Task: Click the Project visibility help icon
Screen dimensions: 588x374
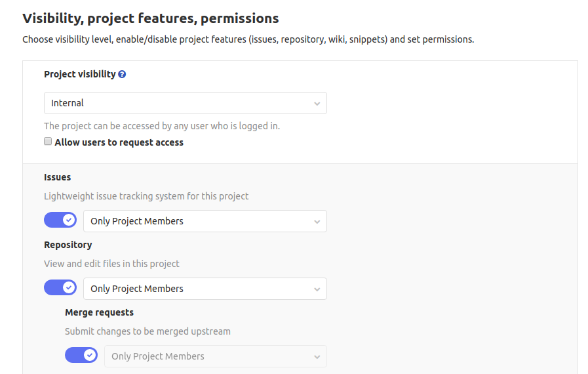Action: [122, 75]
